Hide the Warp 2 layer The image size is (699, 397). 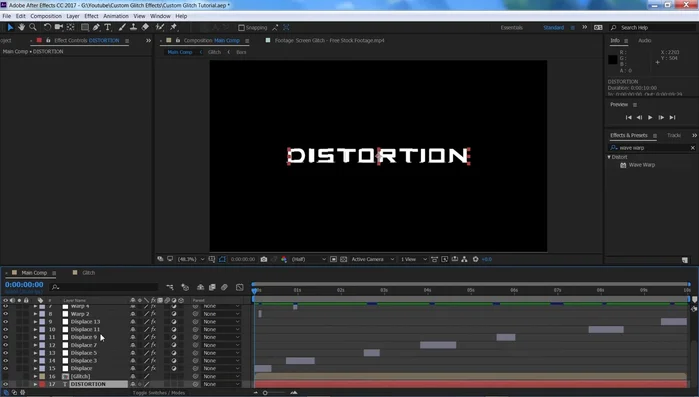pyautogui.click(x=5, y=314)
